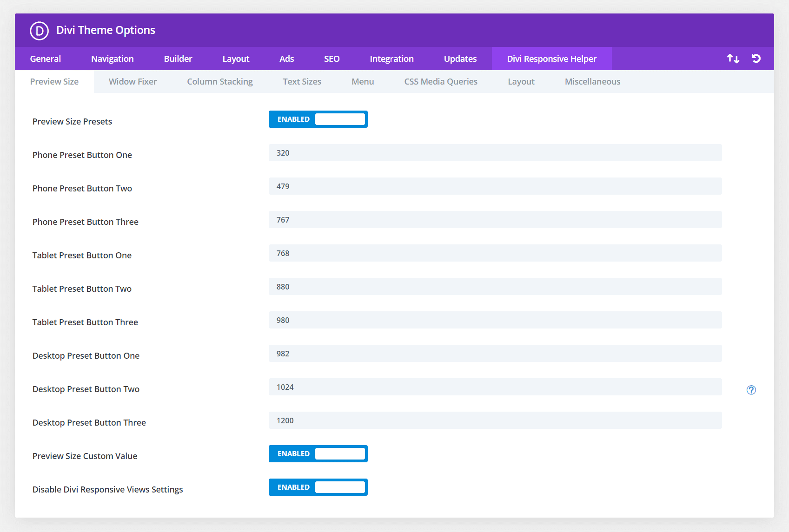Viewport: 789px width, 532px height.
Task: Click the Divi Theme Options title
Action: coord(106,30)
